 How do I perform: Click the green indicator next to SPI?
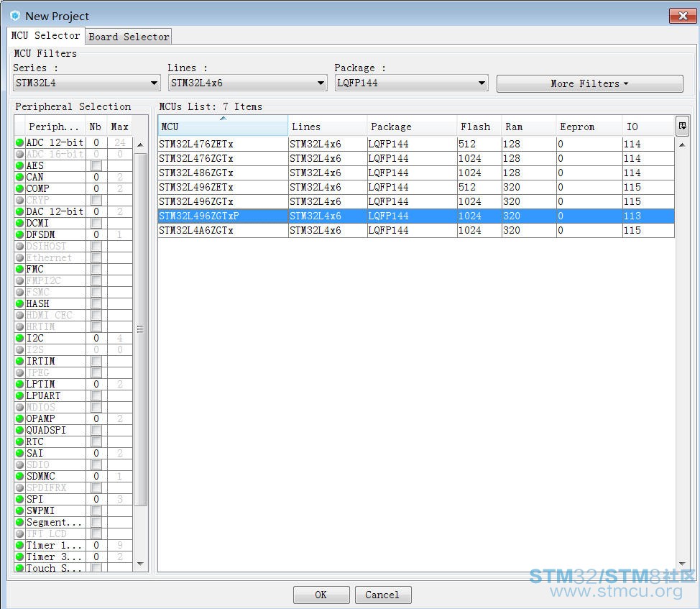tap(19, 499)
